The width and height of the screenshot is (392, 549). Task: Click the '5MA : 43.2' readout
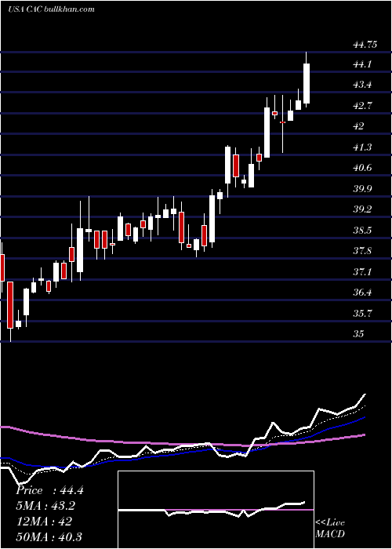click(45, 506)
